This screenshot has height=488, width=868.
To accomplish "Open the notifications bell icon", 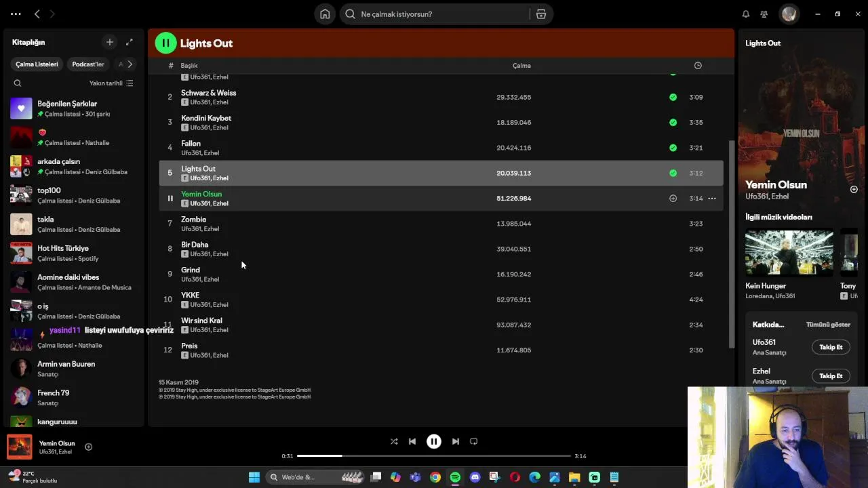I will 746,14.
